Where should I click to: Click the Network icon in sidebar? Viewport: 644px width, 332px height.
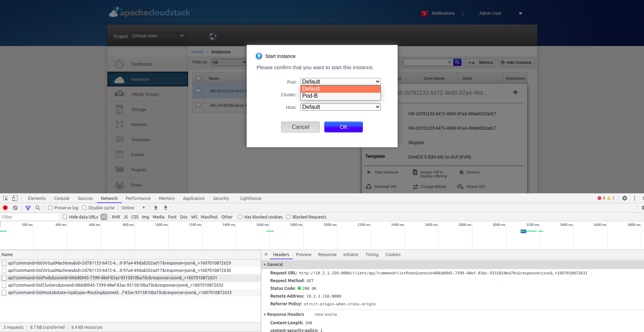coord(119,124)
